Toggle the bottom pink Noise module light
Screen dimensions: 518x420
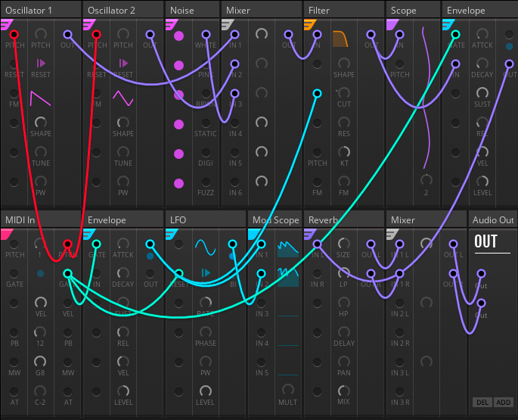pyautogui.click(x=178, y=183)
